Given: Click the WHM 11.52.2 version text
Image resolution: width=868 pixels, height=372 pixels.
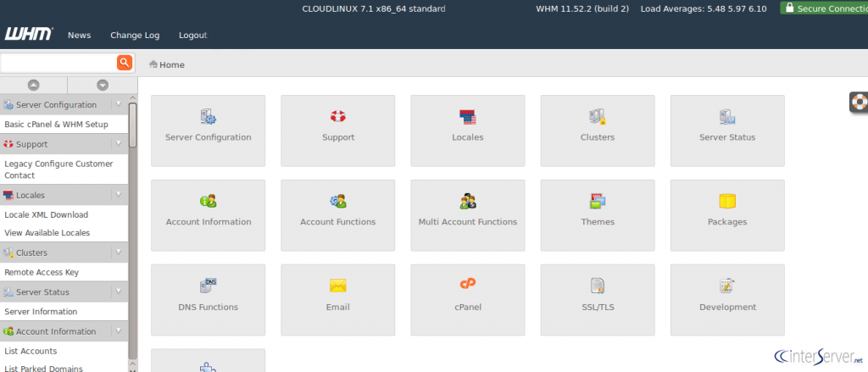Looking at the screenshot, I should point(583,8).
